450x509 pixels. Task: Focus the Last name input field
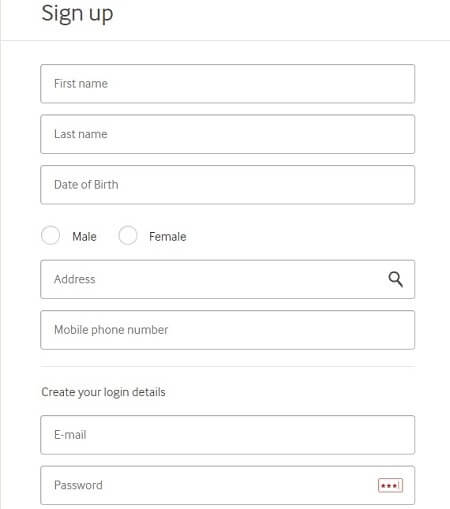coord(228,134)
